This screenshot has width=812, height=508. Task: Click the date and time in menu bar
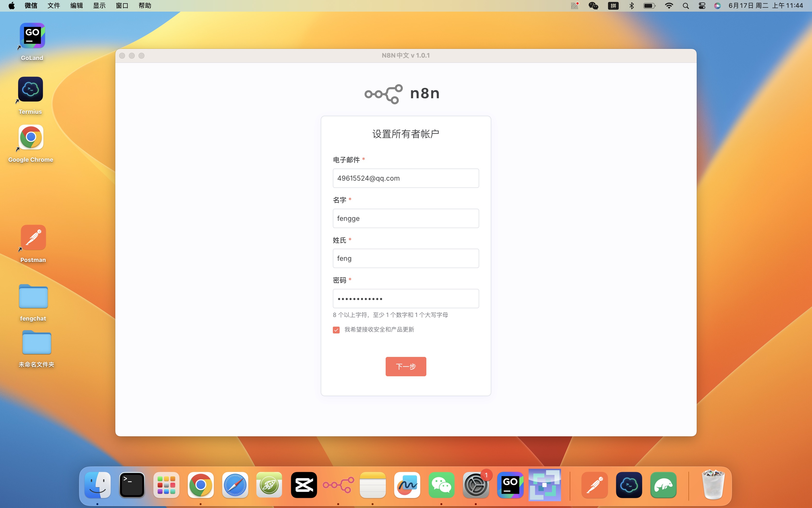coord(766,6)
